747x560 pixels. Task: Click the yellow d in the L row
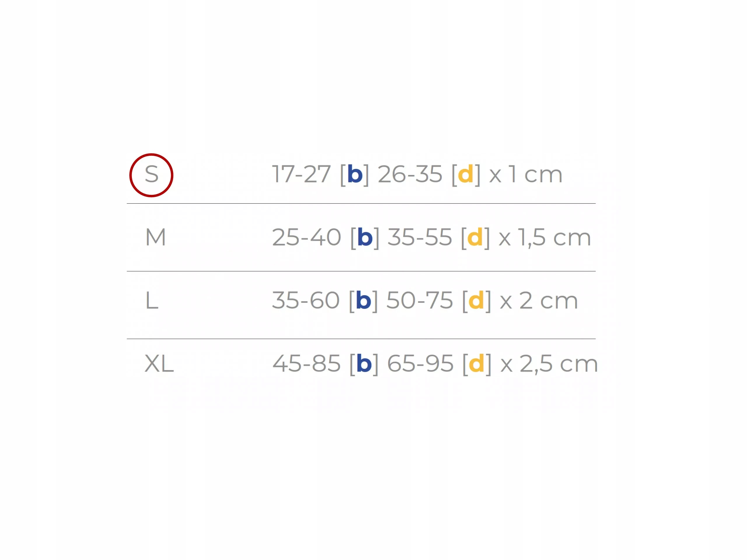477,300
